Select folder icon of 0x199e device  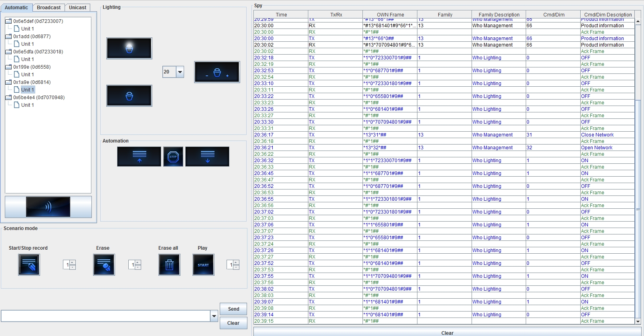pyautogui.click(x=8, y=67)
